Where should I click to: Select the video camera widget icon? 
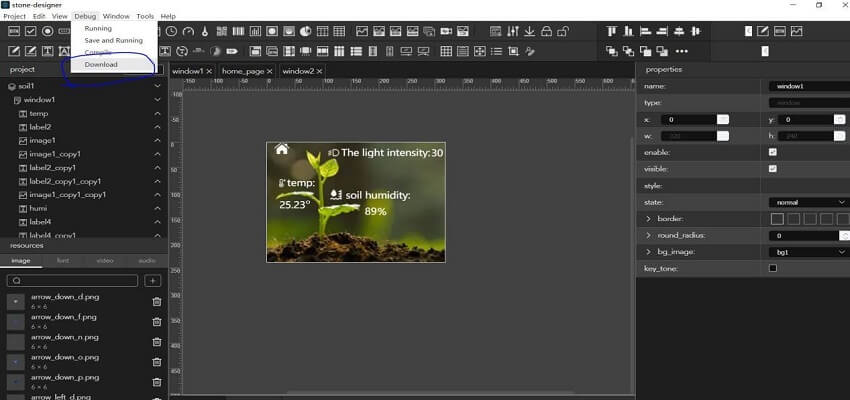(446, 31)
